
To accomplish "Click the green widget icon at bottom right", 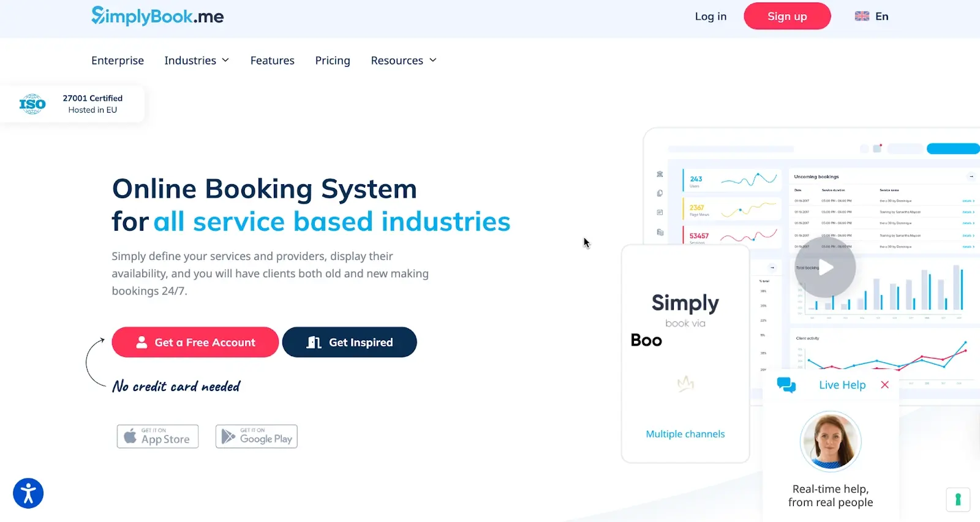I will pyautogui.click(x=957, y=499).
